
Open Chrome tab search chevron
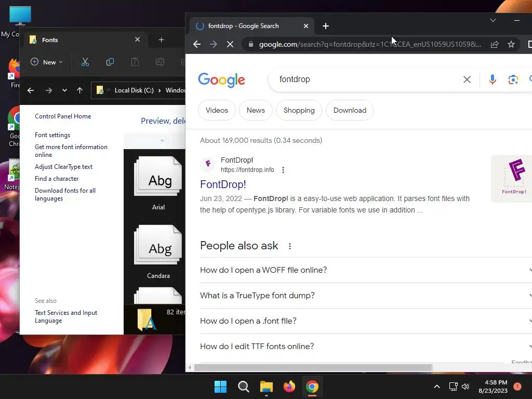[493, 20]
